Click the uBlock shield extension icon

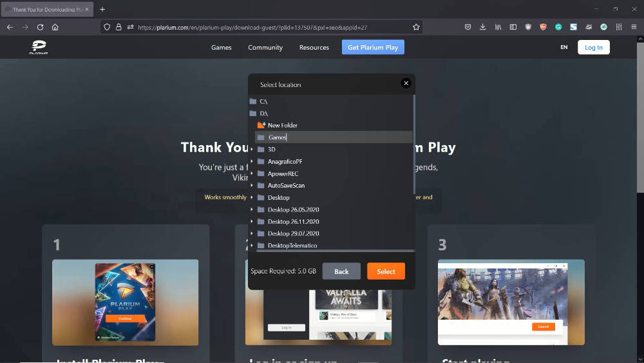tap(528, 27)
